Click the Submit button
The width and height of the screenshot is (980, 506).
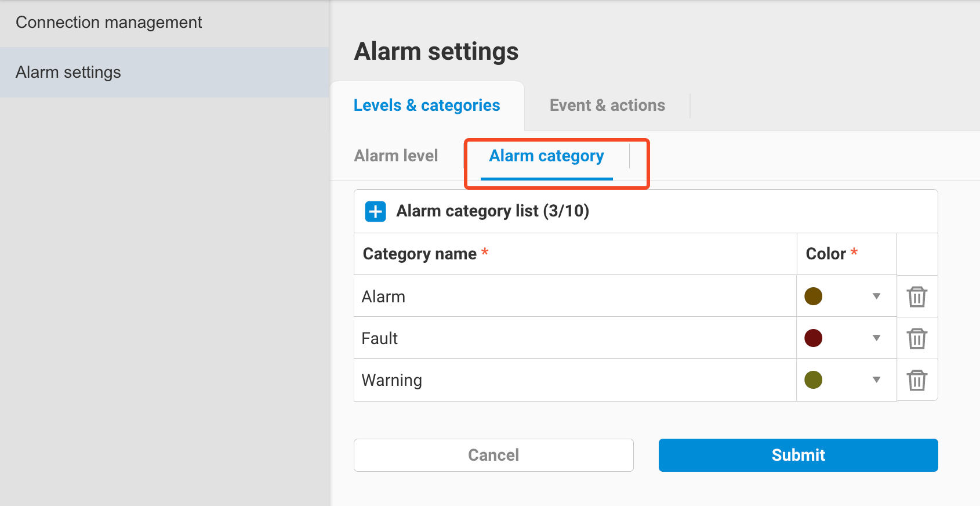[x=797, y=455]
